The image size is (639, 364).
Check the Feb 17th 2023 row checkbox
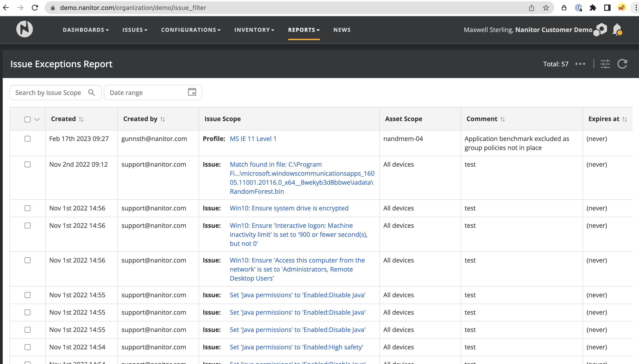coord(28,139)
